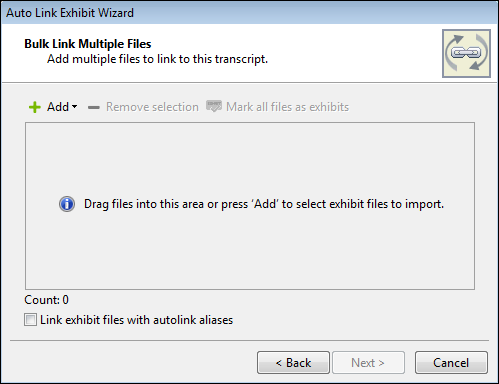This screenshot has height=384, width=499.
Task: Click the chain link wizard icon
Action: 466,53
